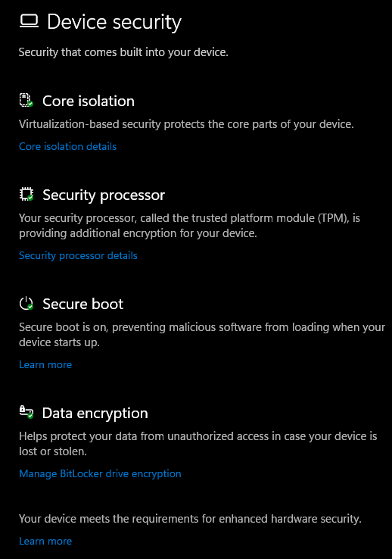Click the Security processor chip icon
The height and width of the screenshot is (559, 392).
tap(26, 195)
